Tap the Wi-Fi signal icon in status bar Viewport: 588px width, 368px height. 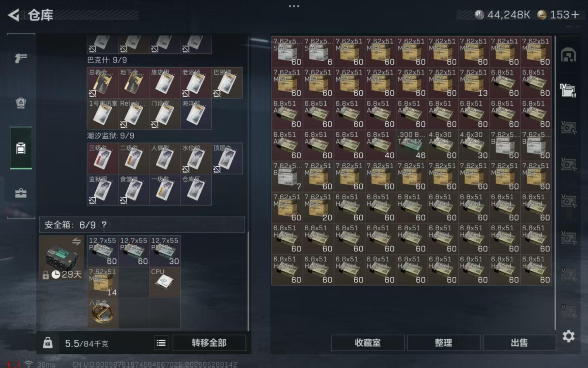(29, 364)
